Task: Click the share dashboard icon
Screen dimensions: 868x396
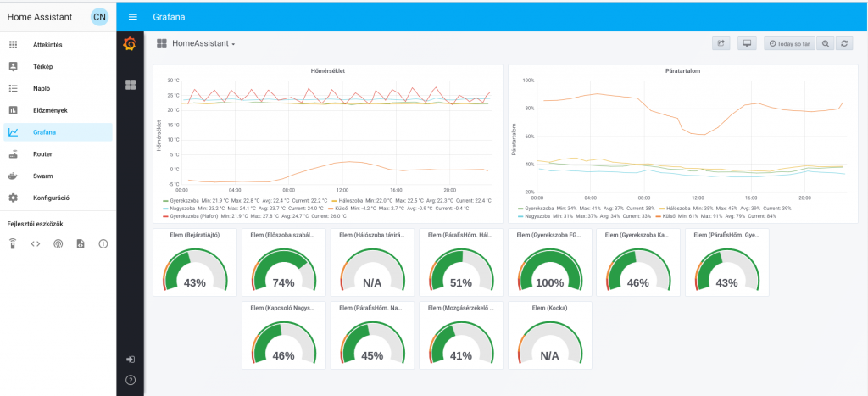Action: coord(721,43)
